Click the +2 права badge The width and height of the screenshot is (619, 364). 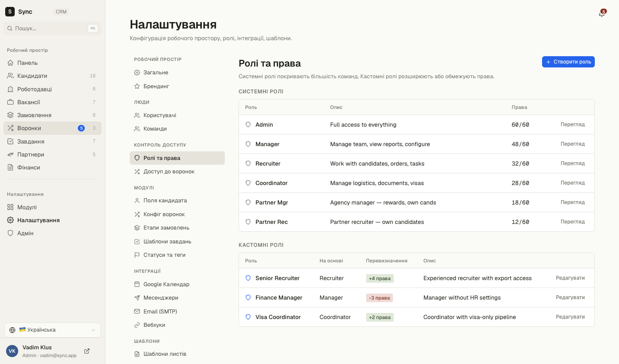pyautogui.click(x=380, y=317)
